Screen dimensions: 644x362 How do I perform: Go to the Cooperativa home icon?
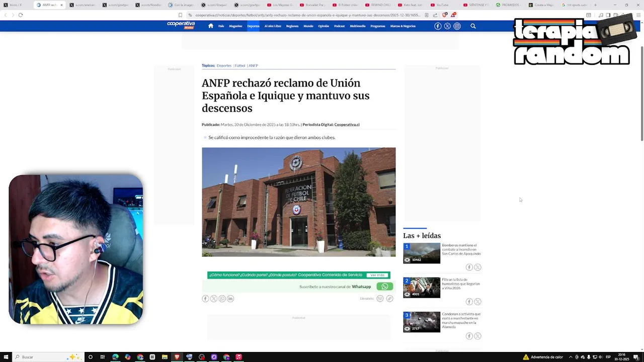pyautogui.click(x=210, y=26)
